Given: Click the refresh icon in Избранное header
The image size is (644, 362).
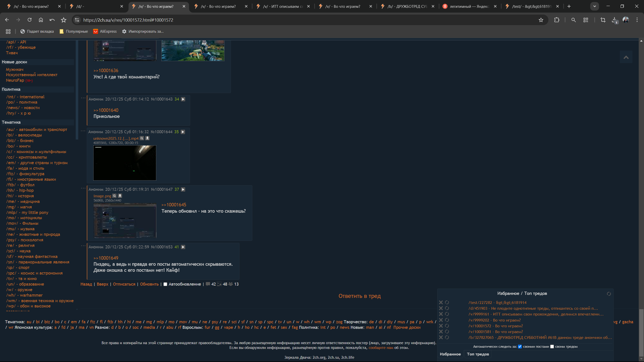Looking at the screenshot, I should point(609,294).
